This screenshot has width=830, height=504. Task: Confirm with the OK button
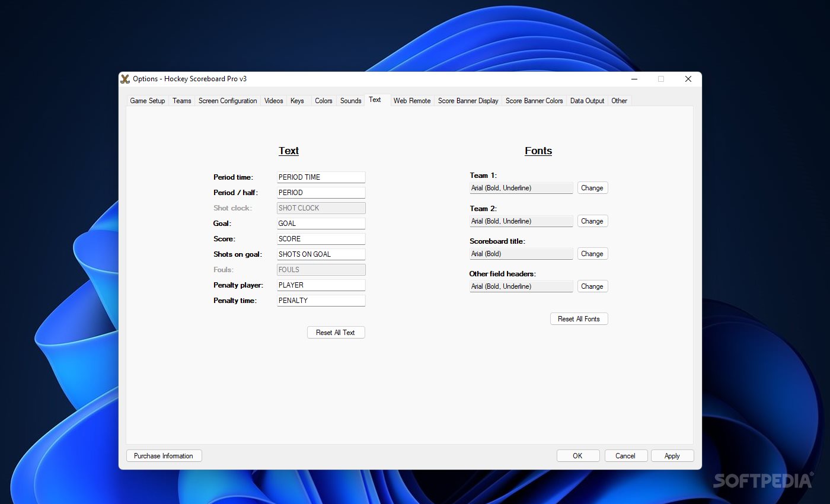(578, 456)
